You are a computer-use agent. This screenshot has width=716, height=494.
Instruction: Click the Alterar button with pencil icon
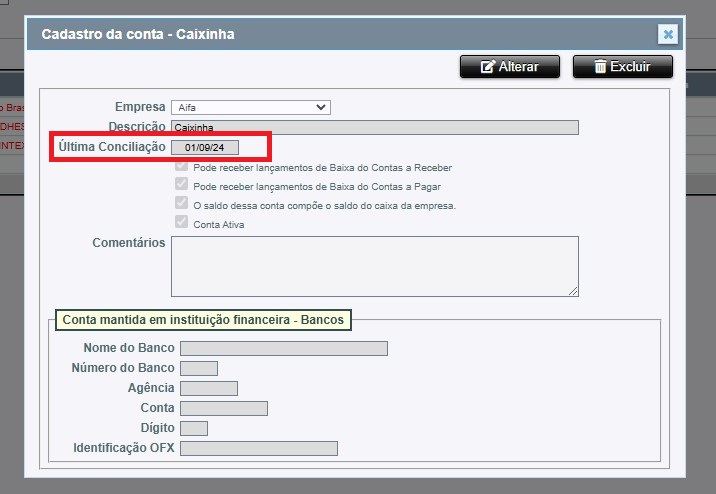pyautogui.click(x=510, y=67)
